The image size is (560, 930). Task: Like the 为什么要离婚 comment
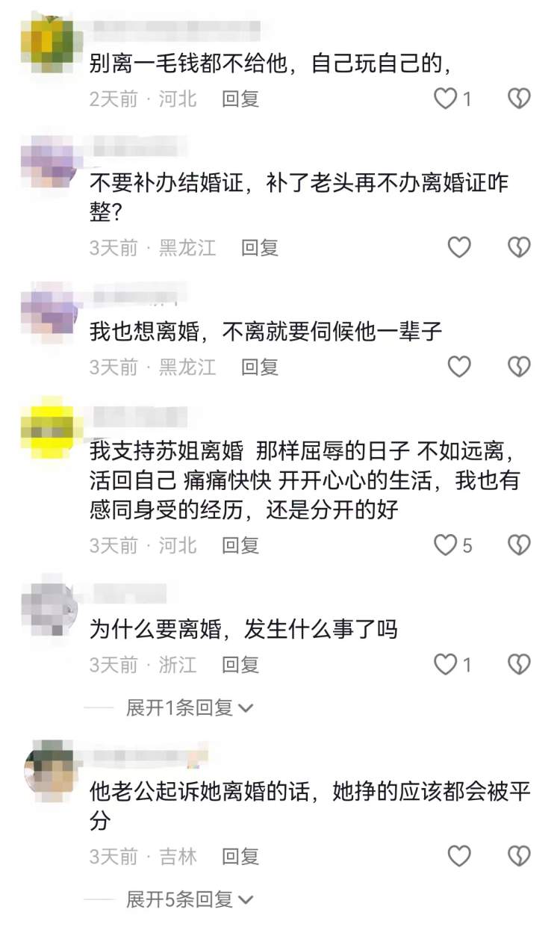446,664
